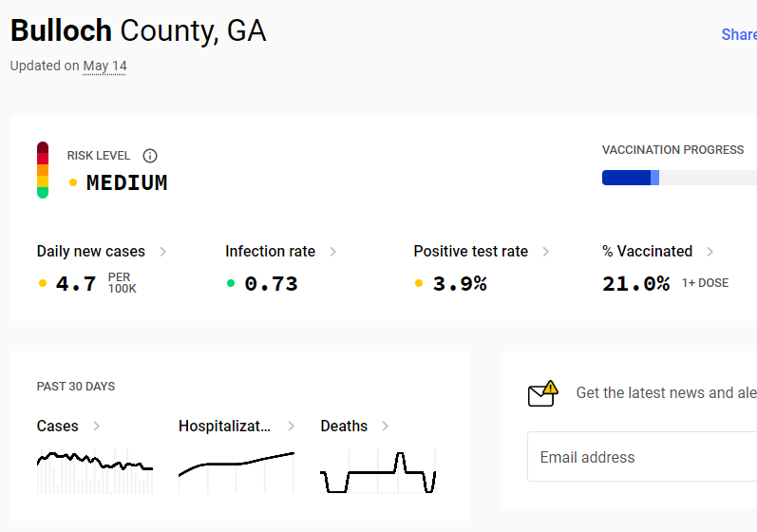Open the Cases sparkline chart
The image size is (757, 532).
click(x=95, y=471)
